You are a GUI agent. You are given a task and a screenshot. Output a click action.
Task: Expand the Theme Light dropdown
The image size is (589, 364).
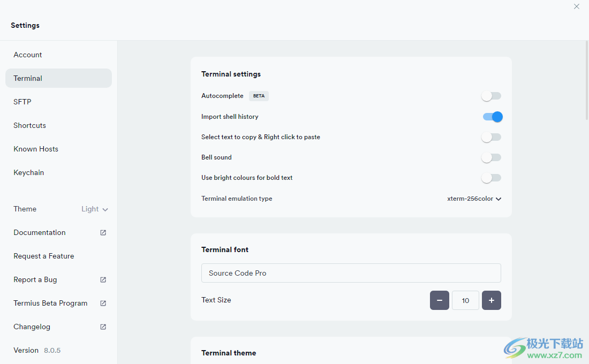(95, 209)
